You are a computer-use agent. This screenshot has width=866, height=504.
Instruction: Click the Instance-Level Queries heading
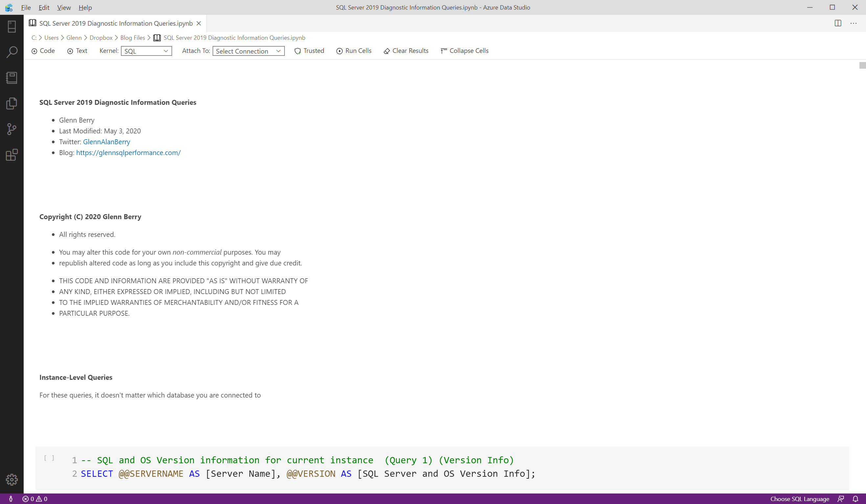tap(76, 377)
